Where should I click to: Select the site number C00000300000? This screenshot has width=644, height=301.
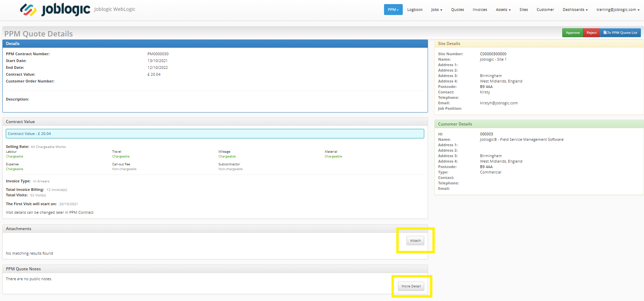493,54
